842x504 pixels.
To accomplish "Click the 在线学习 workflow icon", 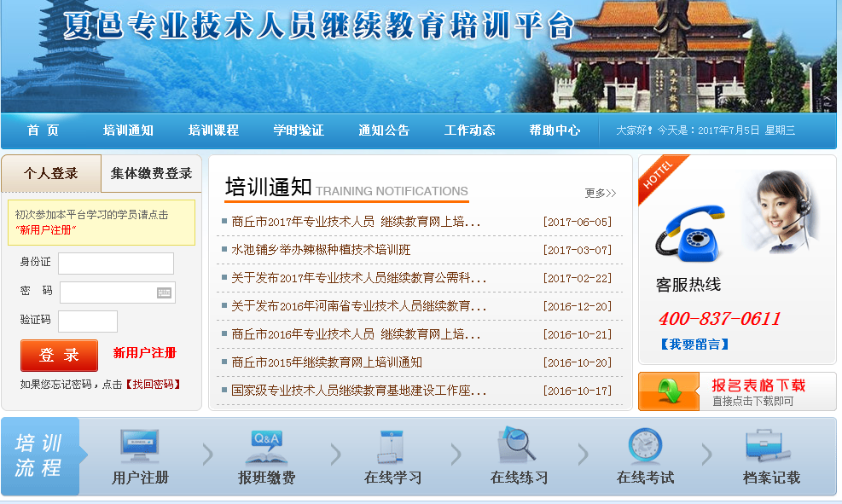I will (392, 446).
